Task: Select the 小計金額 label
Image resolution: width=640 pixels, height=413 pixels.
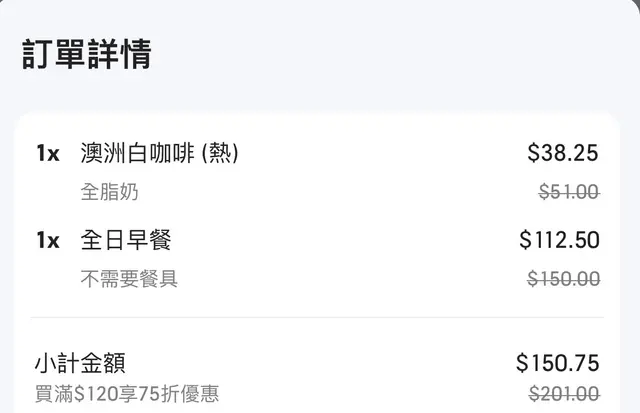Action: coord(80,362)
